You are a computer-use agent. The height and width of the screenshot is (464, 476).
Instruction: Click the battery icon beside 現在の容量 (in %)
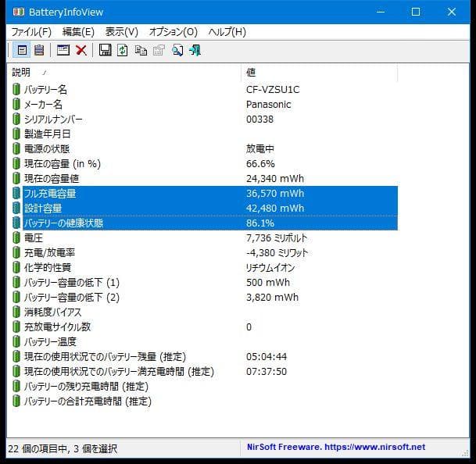tap(16, 163)
